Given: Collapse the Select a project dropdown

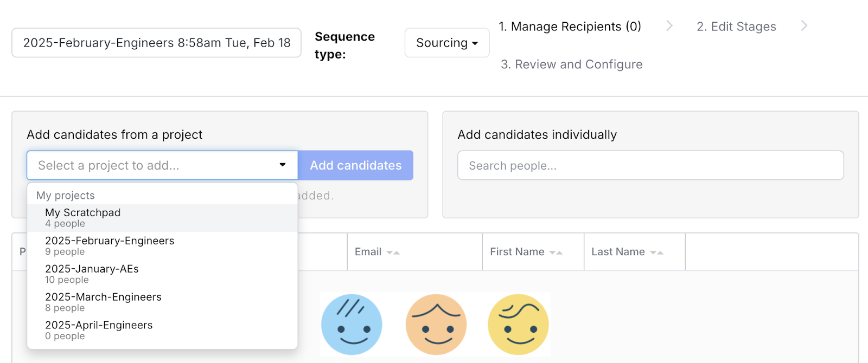Looking at the screenshot, I should point(282,165).
